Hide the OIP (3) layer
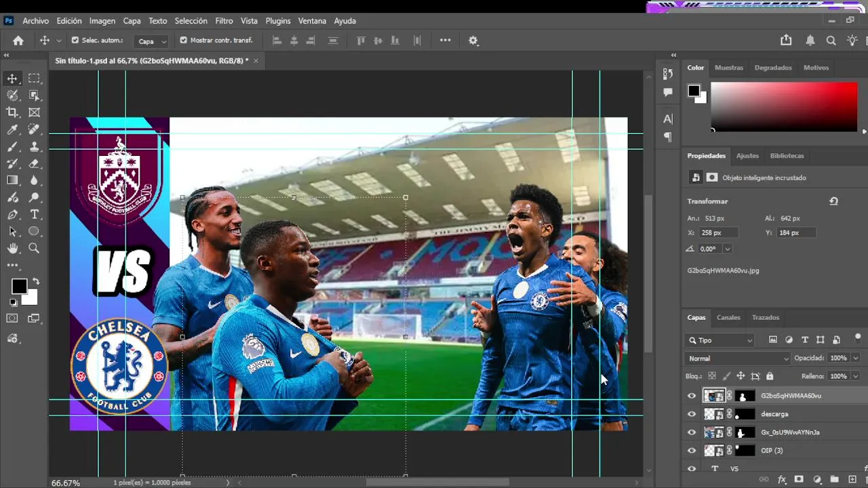Viewport: 868px width, 488px height. [692, 451]
